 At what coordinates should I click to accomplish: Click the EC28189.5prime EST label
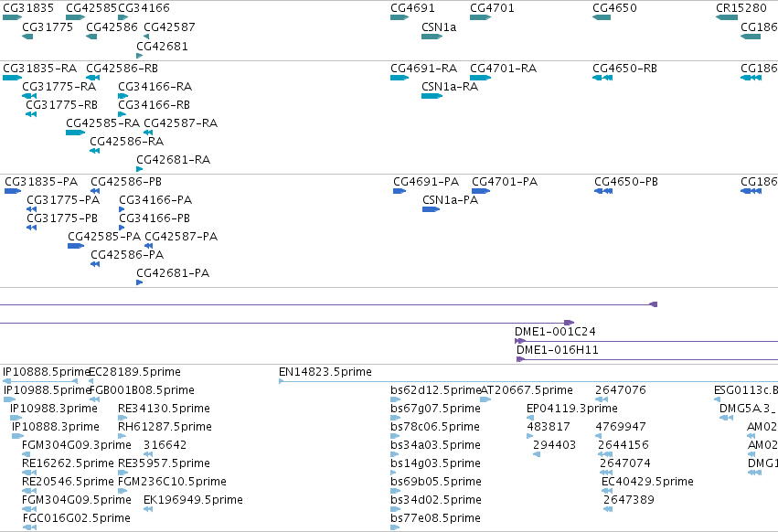point(134,372)
